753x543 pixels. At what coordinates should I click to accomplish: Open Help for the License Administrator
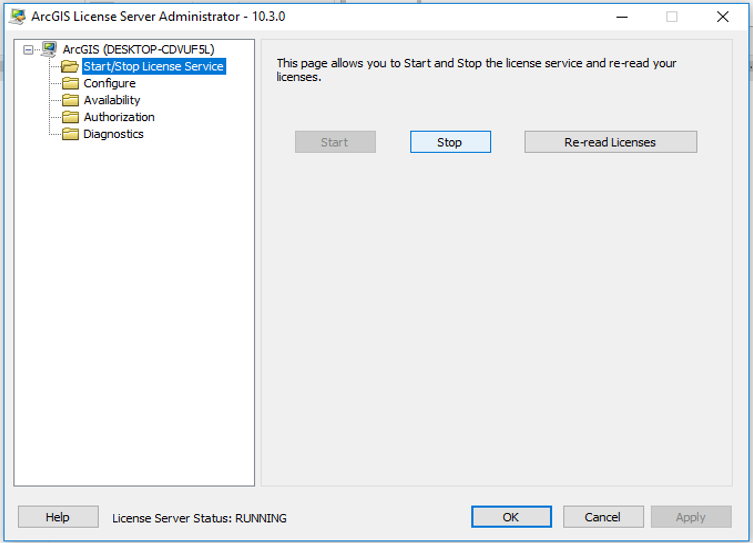pyautogui.click(x=58, y=517)
